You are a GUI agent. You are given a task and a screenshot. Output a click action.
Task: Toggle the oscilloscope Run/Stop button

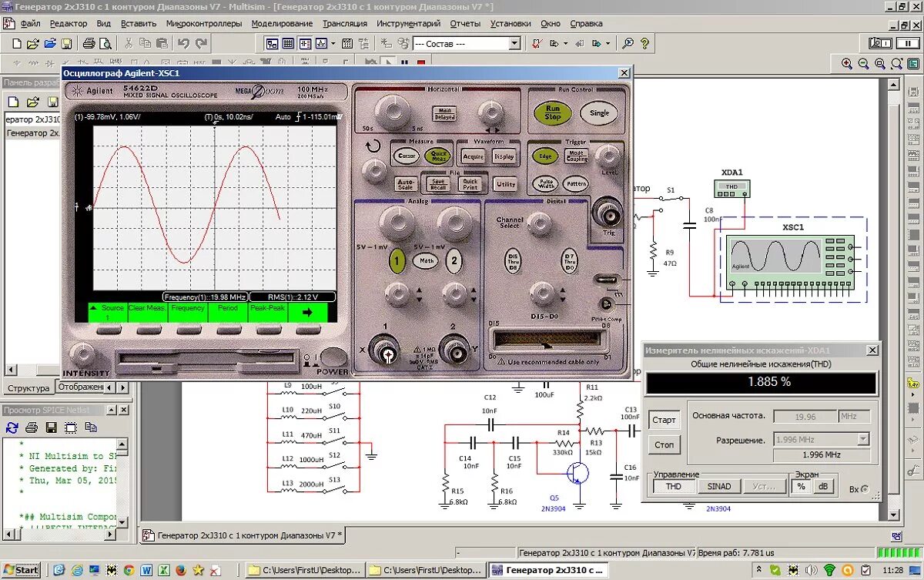(x=553, y=112)
